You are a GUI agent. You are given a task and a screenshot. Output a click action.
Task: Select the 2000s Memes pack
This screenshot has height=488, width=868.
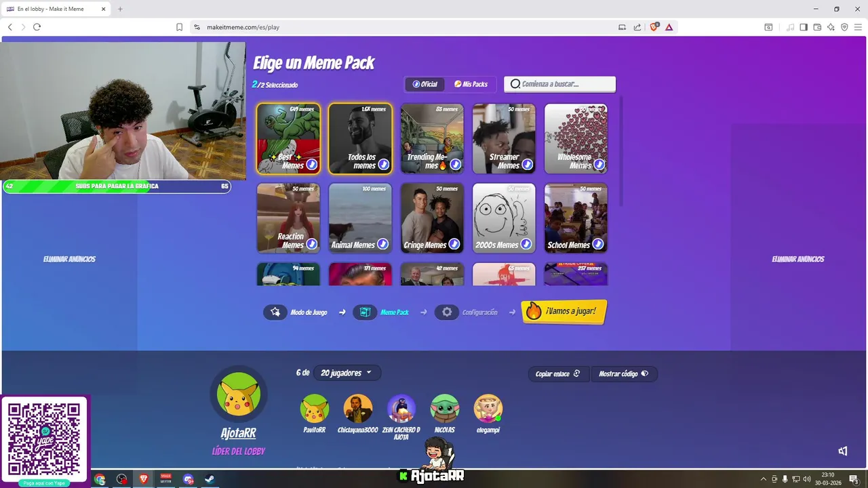click(x=504, y=218)
